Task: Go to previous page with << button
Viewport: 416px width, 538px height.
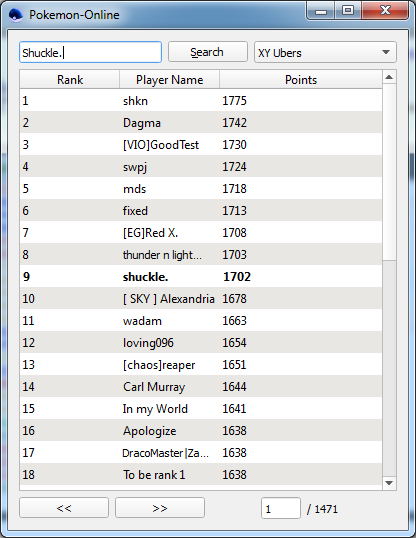Action: point(64,508)
